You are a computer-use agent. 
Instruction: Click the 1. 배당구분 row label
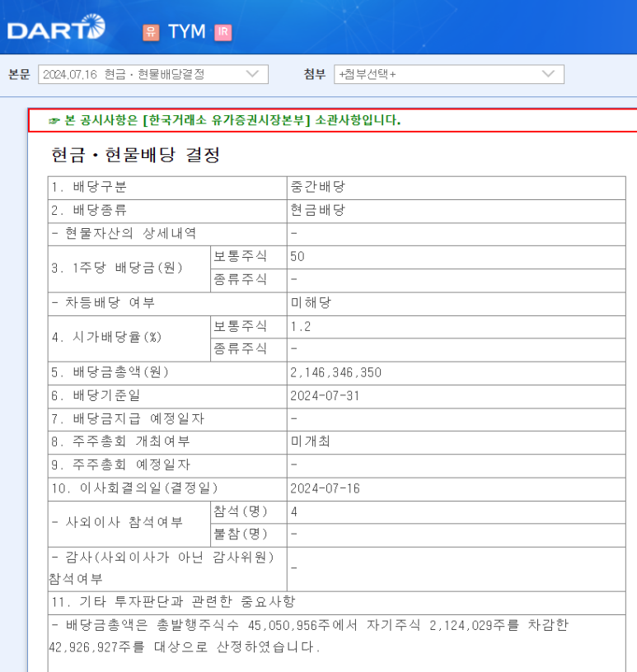(89, 187)
